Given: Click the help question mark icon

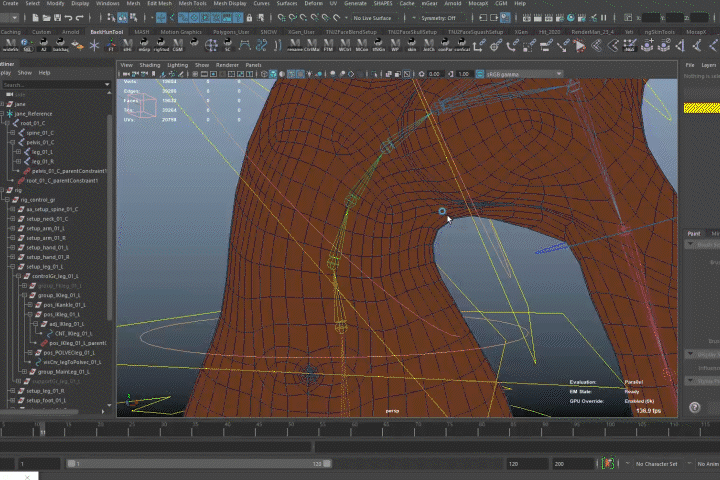Looking at the screenshot, I should coord(695,407).
